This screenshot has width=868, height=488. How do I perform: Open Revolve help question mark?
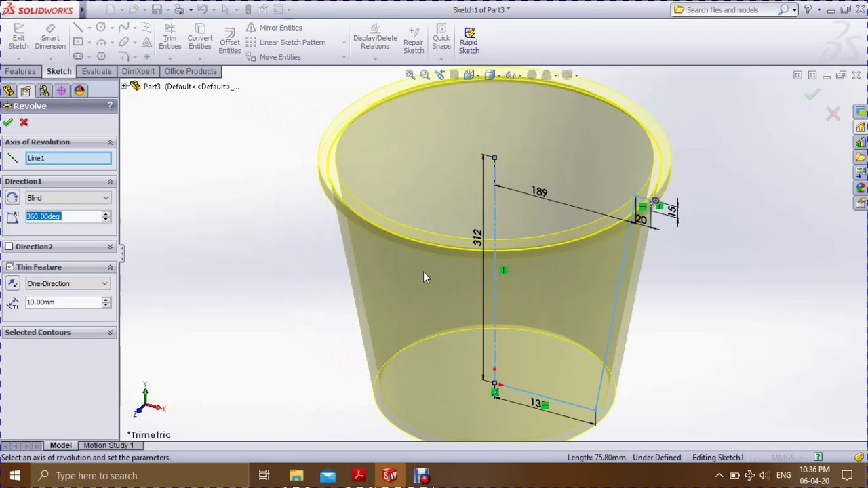tap(110, 106)
